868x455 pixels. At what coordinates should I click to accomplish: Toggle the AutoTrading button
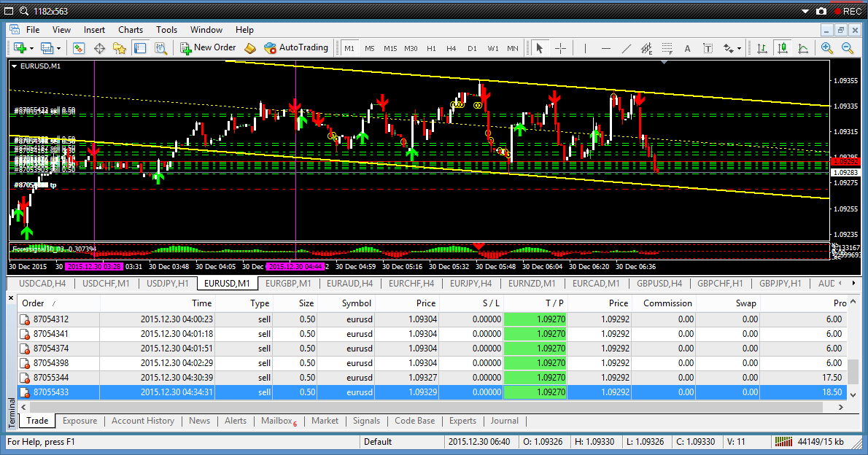point(296,47)
